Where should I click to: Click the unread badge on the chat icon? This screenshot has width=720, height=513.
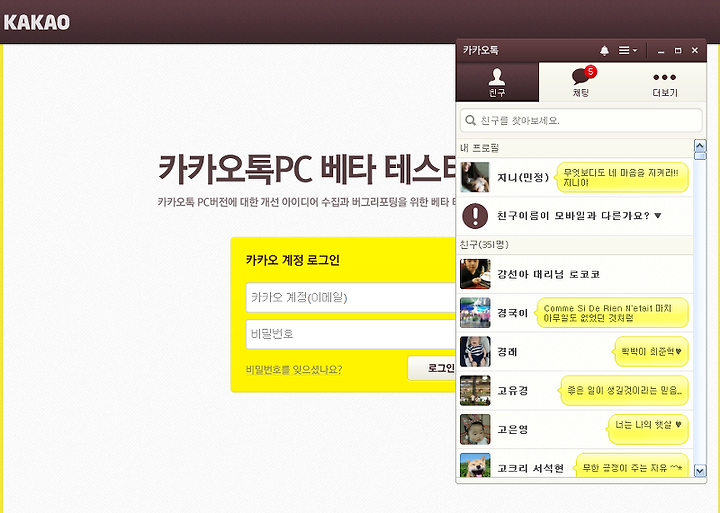pyautogui.click(x=591, y=71)
